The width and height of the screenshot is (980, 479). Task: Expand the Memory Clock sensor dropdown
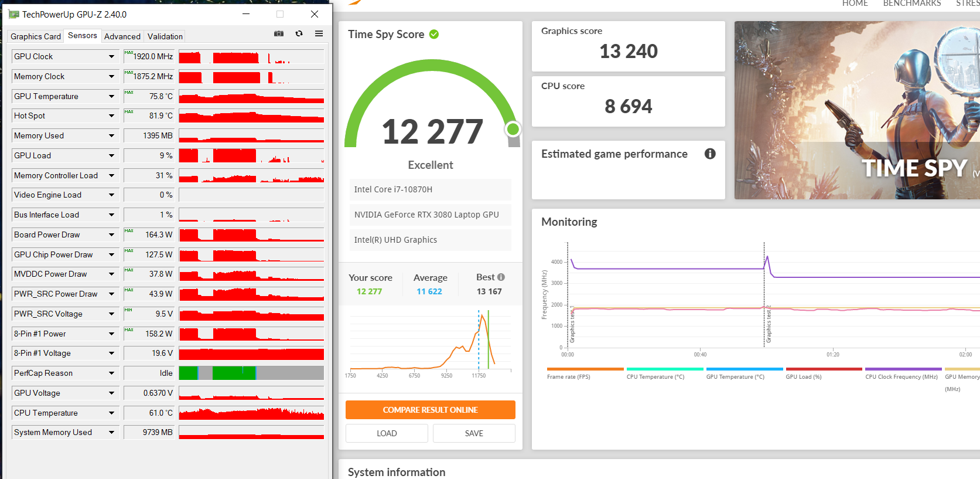click(x=111, y=76)
